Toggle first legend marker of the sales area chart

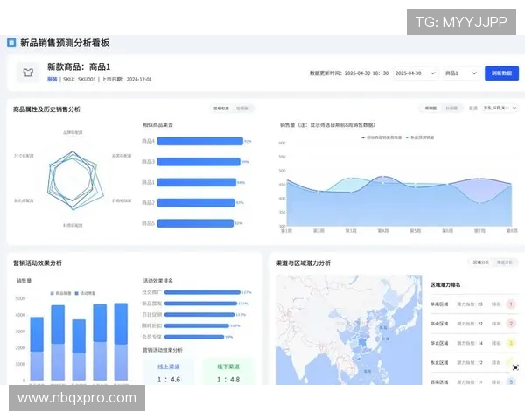pos(363,137)
